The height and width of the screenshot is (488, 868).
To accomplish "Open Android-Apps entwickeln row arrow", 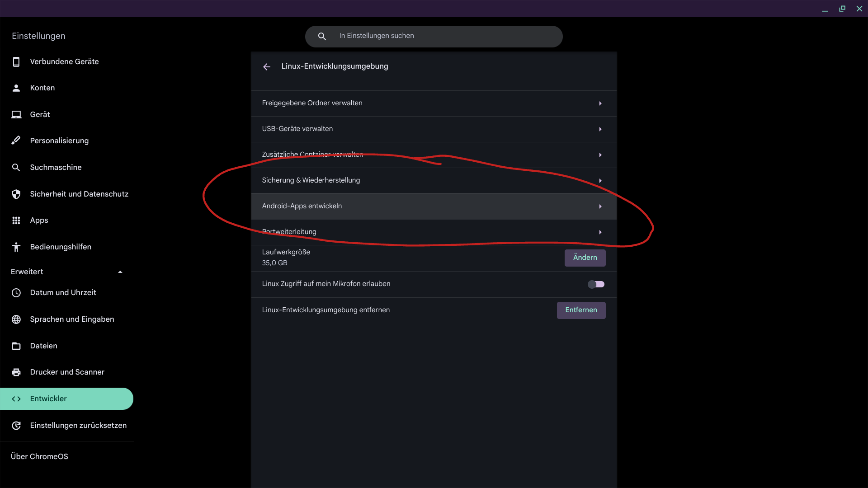I will (600, 206).
